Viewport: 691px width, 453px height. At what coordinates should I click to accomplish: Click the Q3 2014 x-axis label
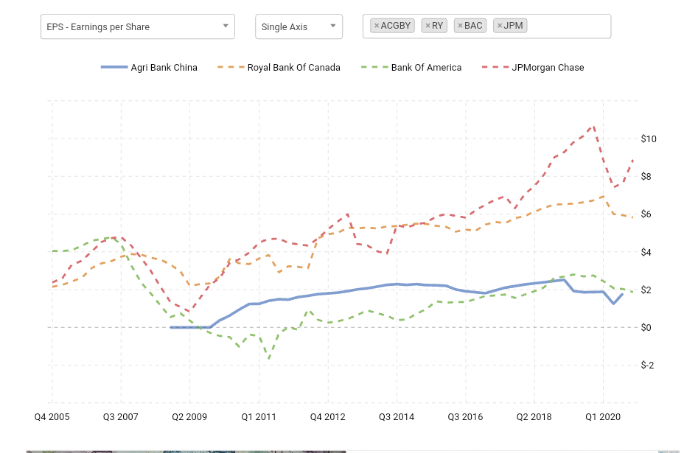tap(397, 413)
